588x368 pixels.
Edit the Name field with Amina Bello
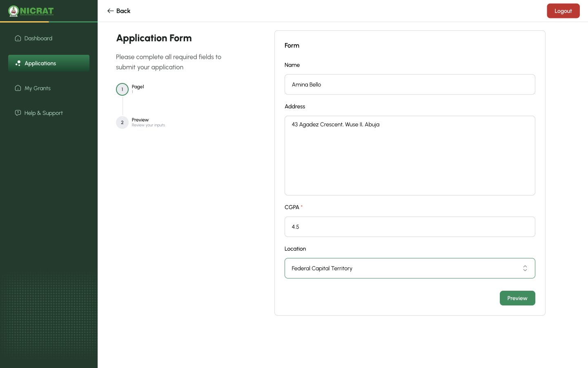pos(410,85)
